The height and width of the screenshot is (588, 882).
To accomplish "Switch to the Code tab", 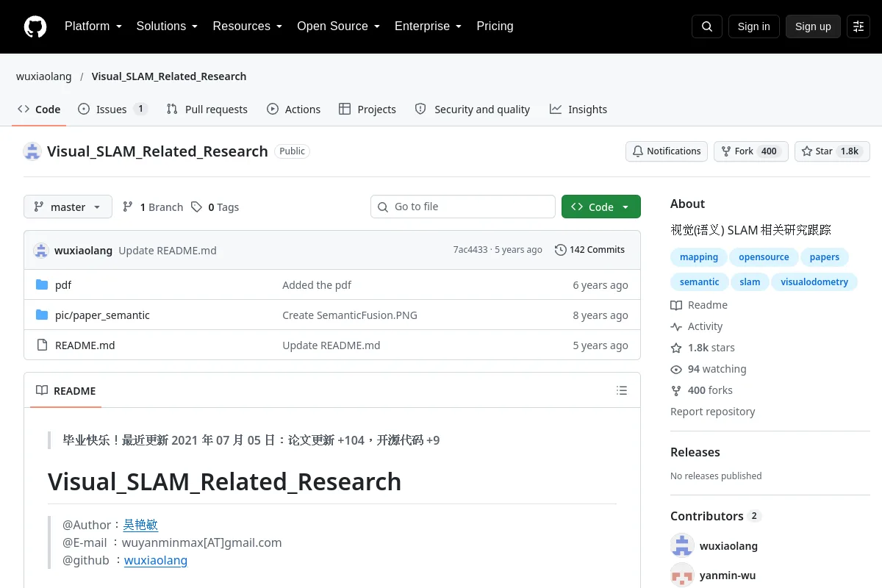I will click(39, 110).
